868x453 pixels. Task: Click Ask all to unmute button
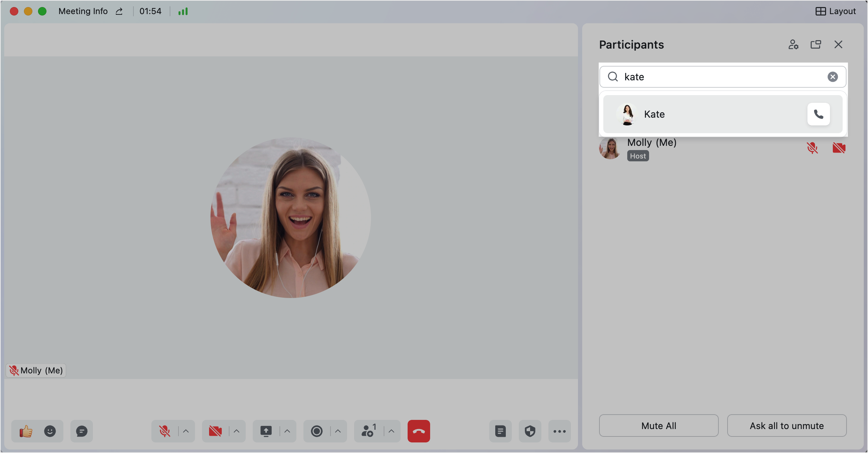click(x=787, y=426)
